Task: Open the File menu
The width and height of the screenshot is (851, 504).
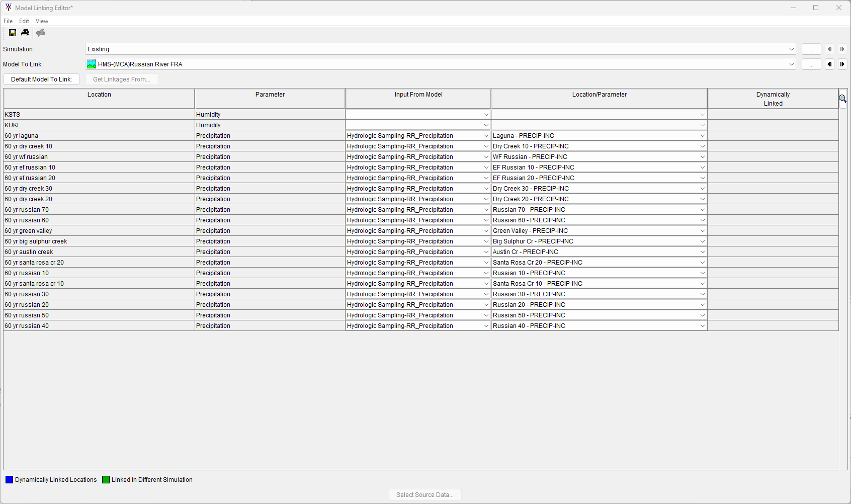Action: coord(8,21)
